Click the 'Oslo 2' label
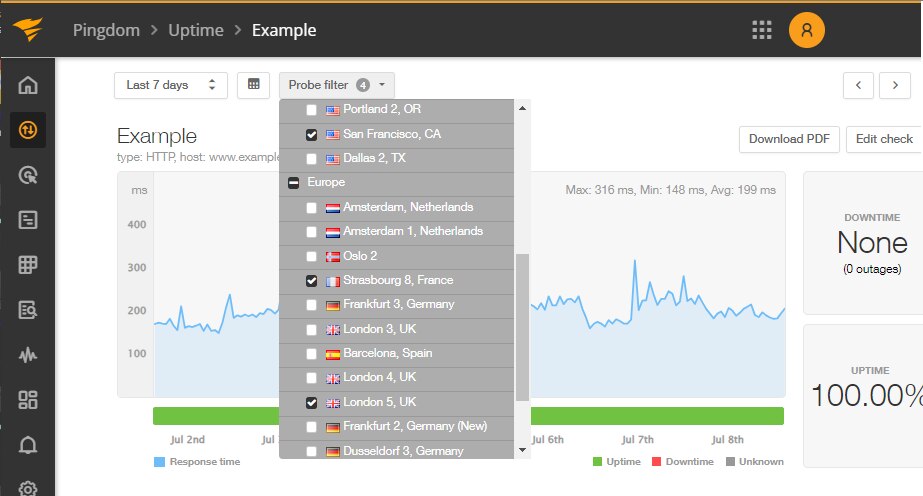 tap(360, 256)
